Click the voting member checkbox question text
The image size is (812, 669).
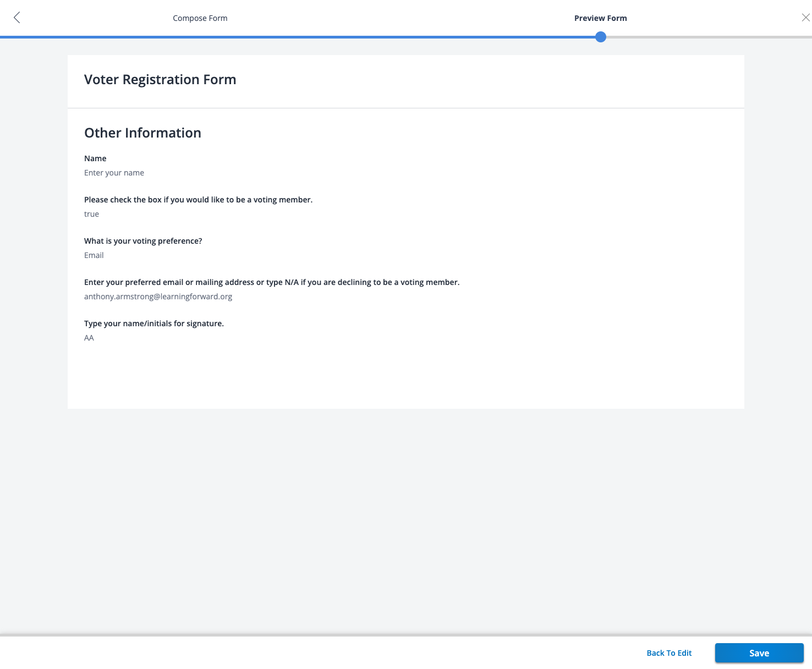click(x=198, y=200)
